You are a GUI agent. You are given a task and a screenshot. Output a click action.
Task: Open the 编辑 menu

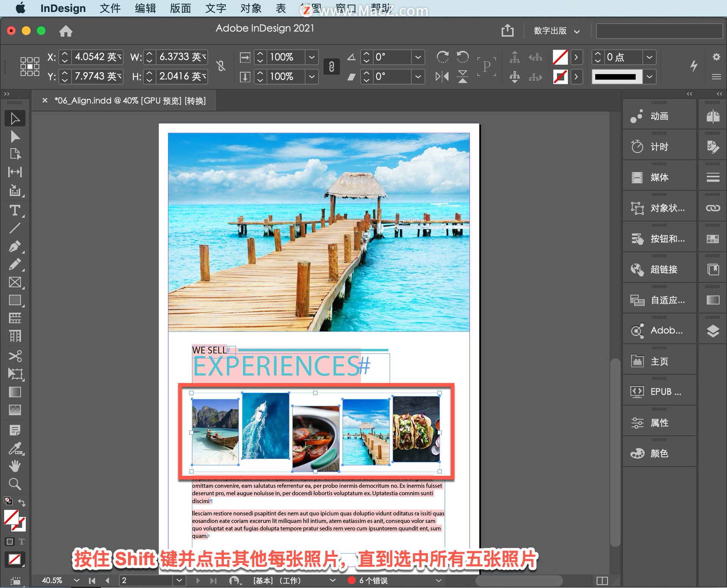point(145,8)
